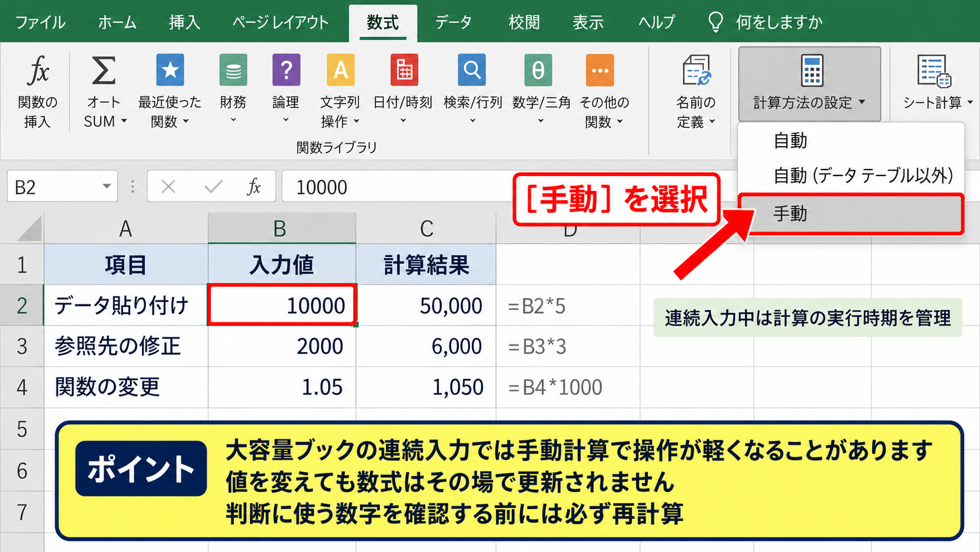Switch to the ホーム tab

[117, 22]
